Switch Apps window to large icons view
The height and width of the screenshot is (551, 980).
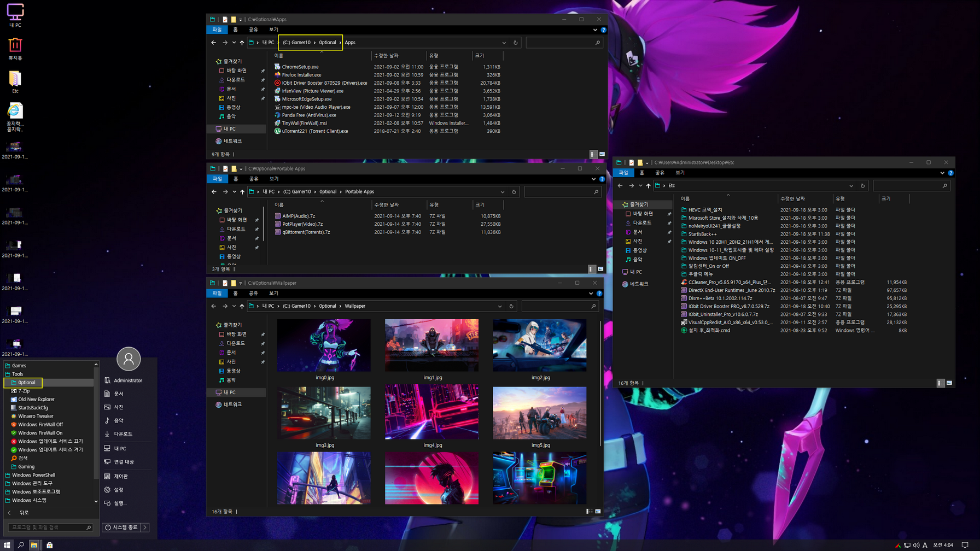tap(602, 154)
